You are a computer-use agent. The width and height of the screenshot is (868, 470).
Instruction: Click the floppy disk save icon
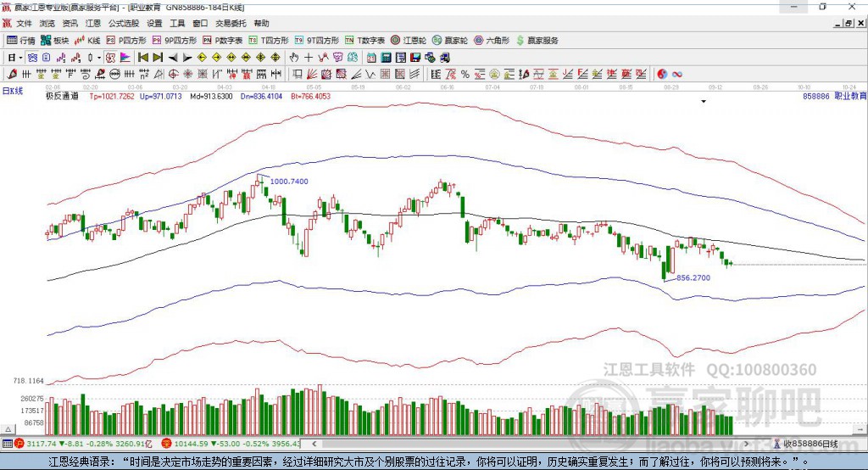coord(415,58)
